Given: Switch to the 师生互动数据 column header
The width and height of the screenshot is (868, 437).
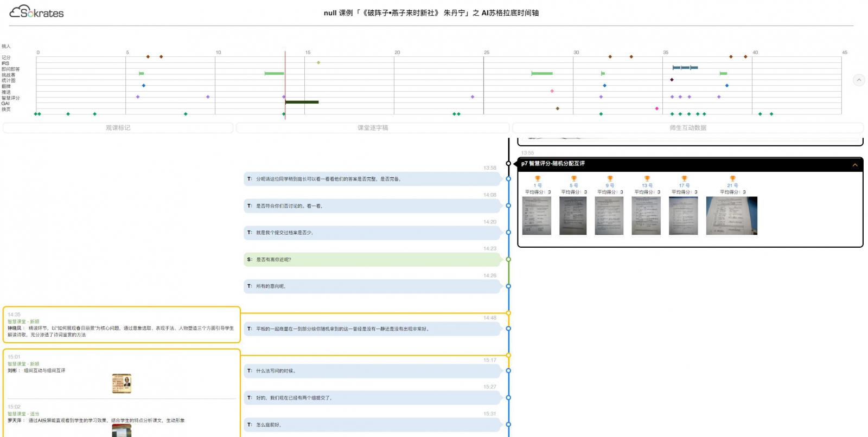Looking at the screenshot, I should coord(687,128).
